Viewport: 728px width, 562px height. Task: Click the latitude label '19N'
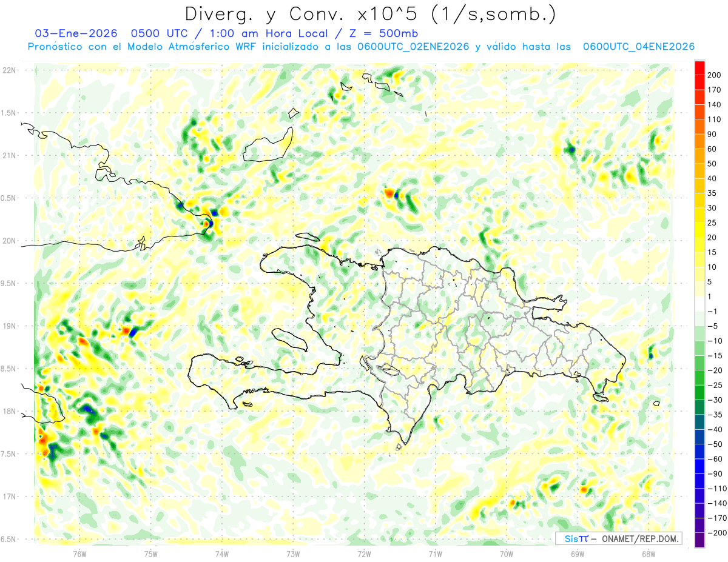click(9, 326)
